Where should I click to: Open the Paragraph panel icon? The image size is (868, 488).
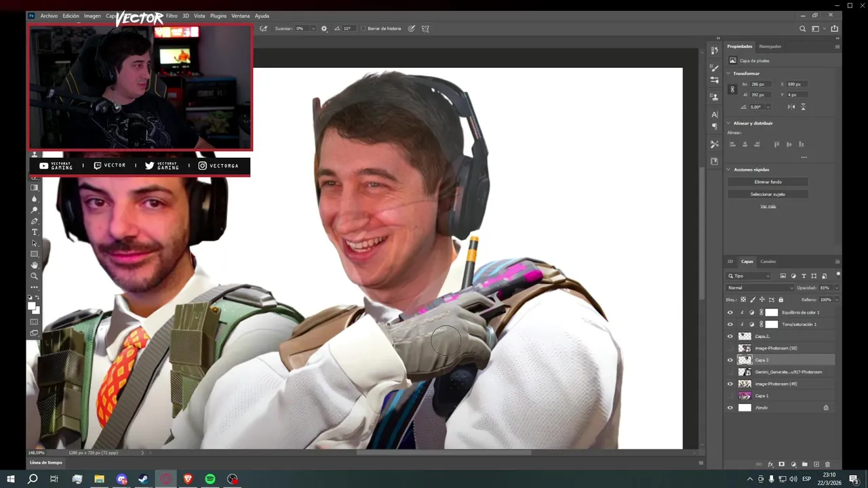point(714,127)
